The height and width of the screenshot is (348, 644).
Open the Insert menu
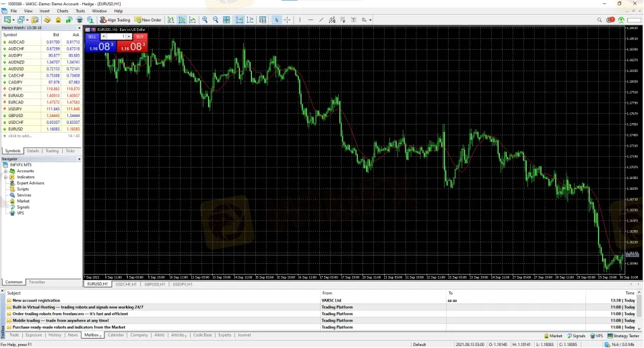44,11
